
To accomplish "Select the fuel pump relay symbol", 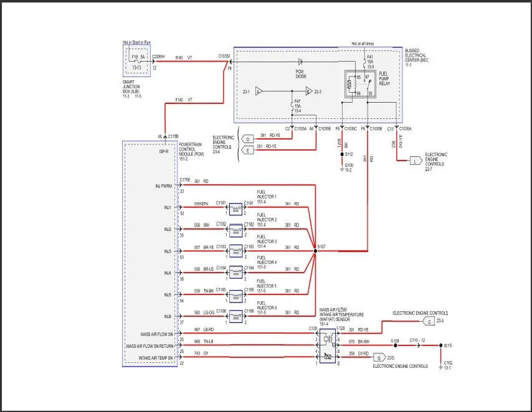I will (360, 84).
